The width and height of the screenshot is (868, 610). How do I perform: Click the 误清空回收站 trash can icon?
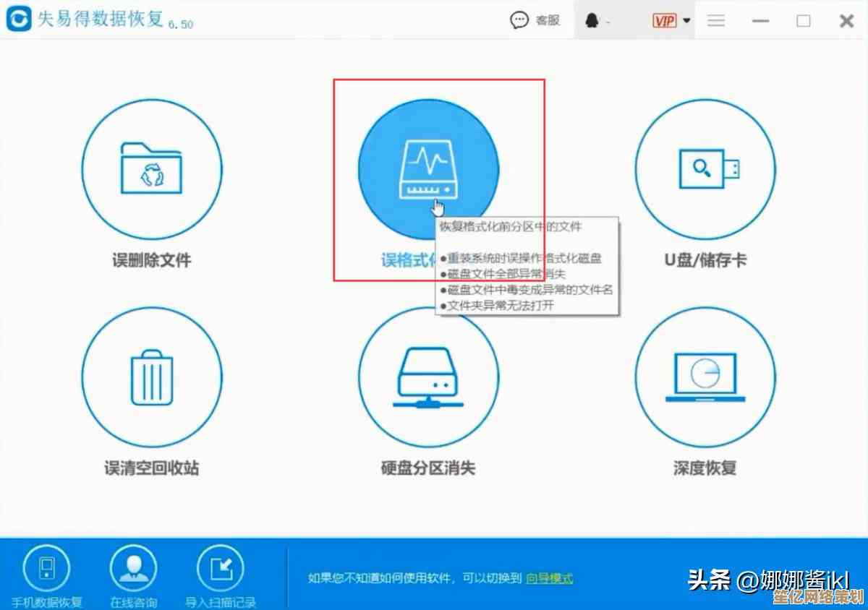coord(152,377)
